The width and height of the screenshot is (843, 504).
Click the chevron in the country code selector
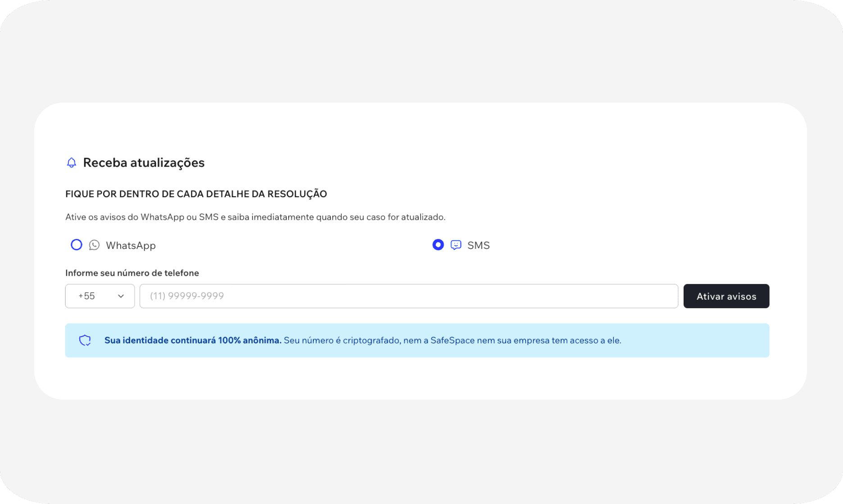click(121, 296)
